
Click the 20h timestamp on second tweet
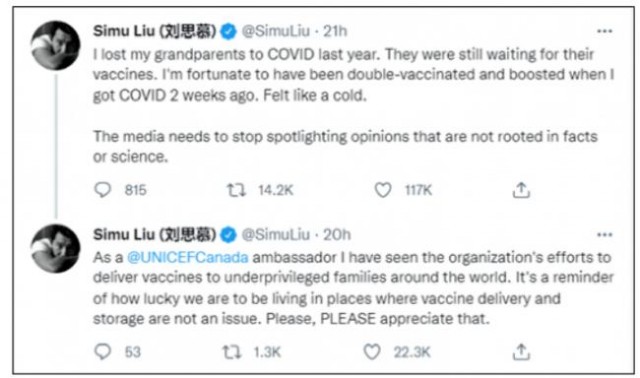tap(337, 235)
